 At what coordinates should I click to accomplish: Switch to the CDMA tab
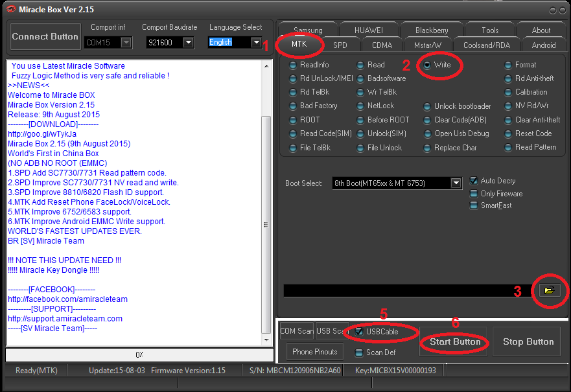[x=382, y=45]
